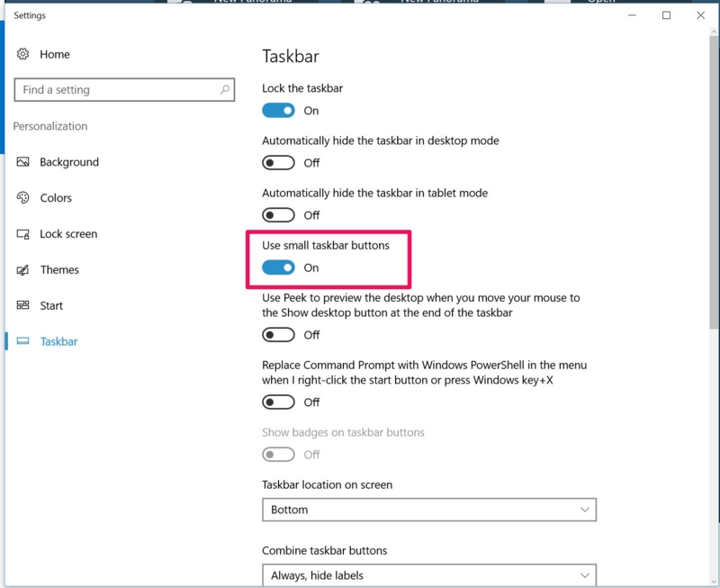Click the Find a setting search field
The height and width of the screenshot is (588, 720).
point(124,89)
